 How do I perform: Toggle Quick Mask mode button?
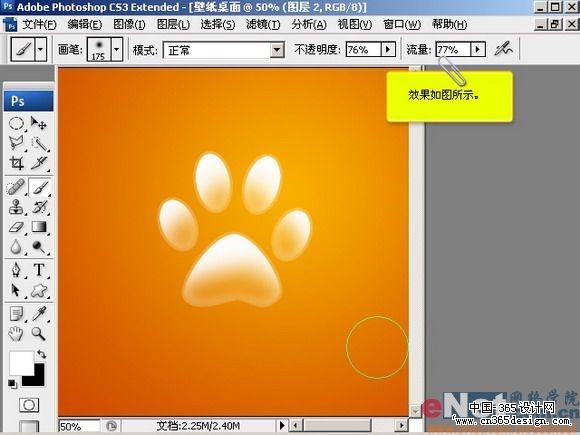click(28, 405)
